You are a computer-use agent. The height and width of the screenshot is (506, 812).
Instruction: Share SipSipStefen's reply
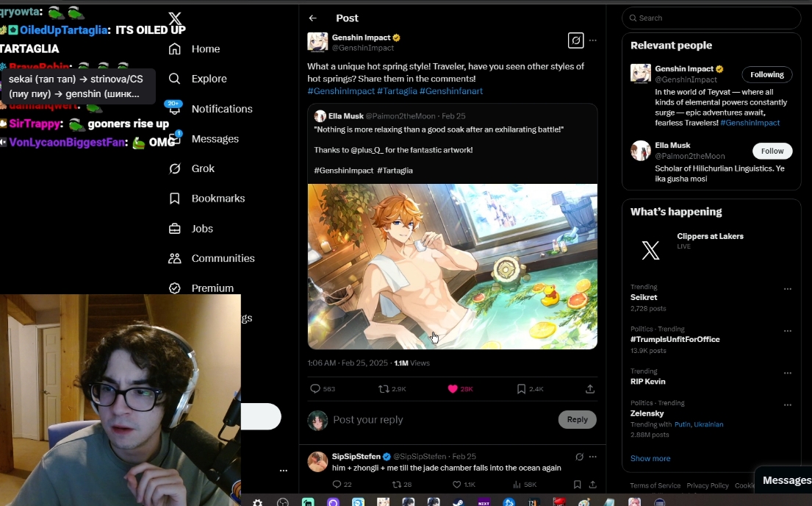[593, 484]
